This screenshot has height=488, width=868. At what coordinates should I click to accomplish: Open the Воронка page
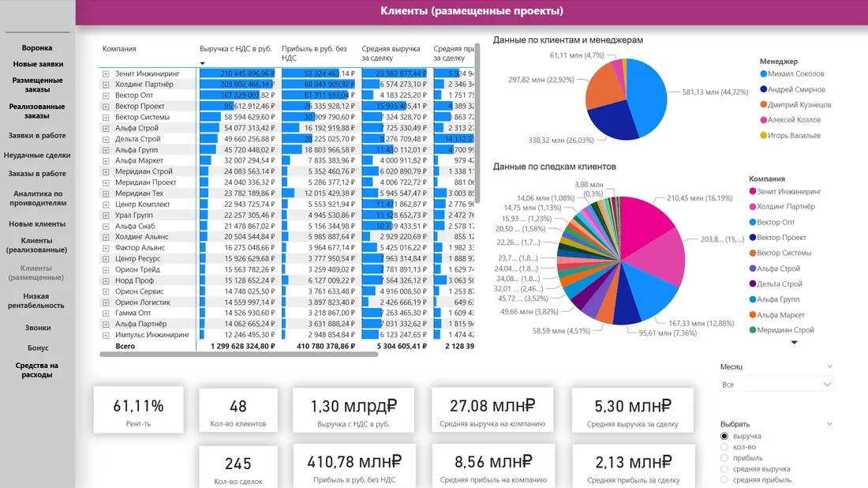(x=37, y=48)
